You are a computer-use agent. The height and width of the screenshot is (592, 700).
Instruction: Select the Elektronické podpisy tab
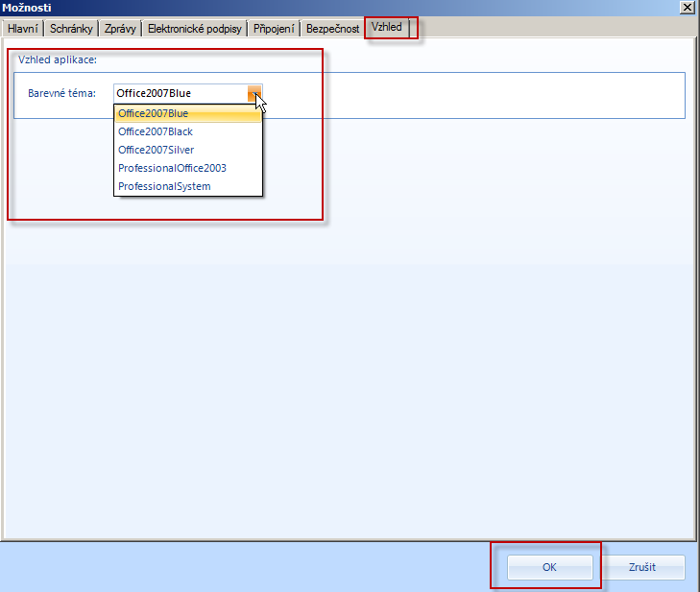[x=194, y=29]
